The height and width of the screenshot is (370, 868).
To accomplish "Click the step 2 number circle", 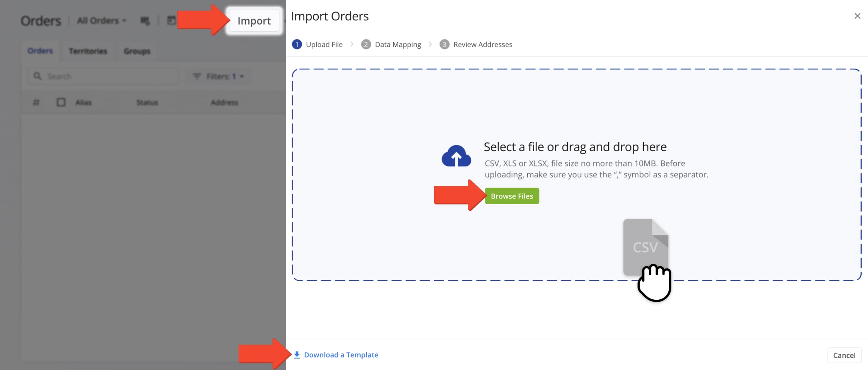I will (366, 44).
